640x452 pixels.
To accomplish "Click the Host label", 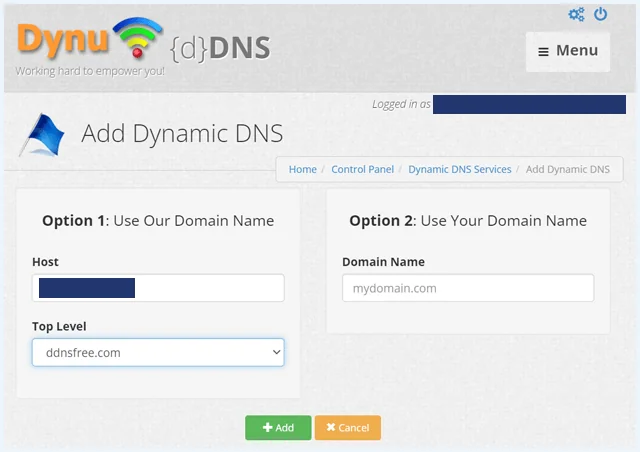I will [45, 262].
